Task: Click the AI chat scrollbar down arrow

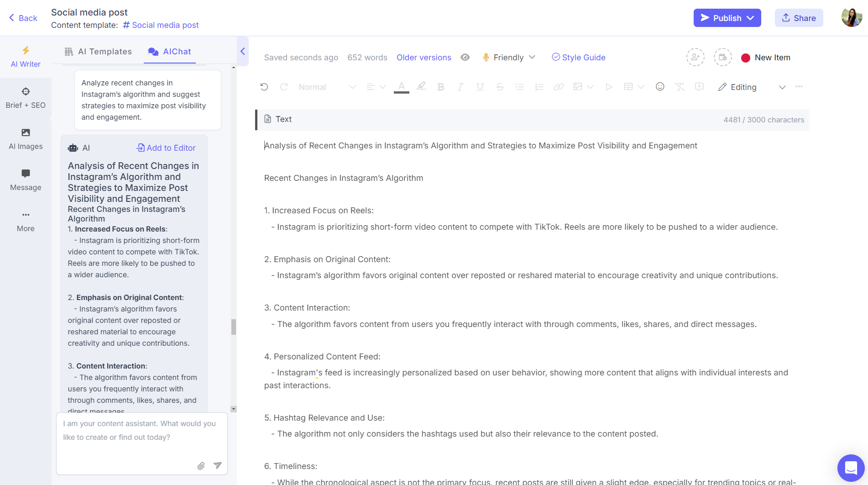Action: pyautogui.click(x=234, y=409)
